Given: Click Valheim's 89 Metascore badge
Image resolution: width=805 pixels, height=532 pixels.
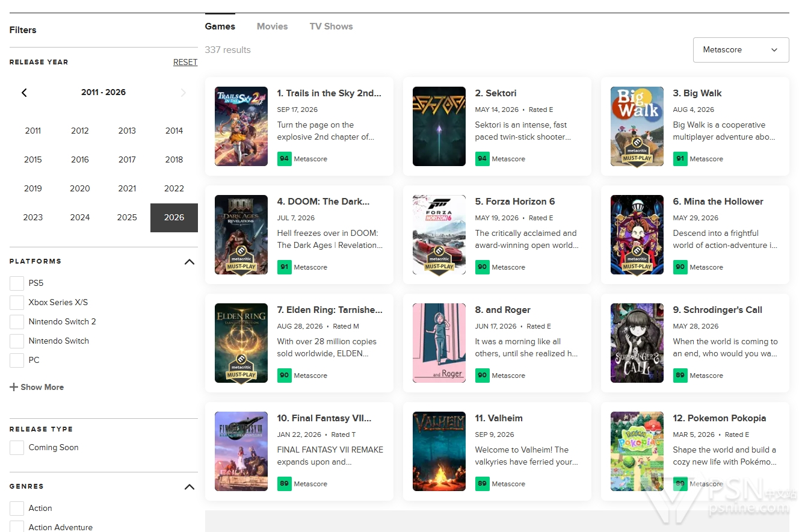Looking at the screenshot, I should pyautogui.click(x=482, y=484).
